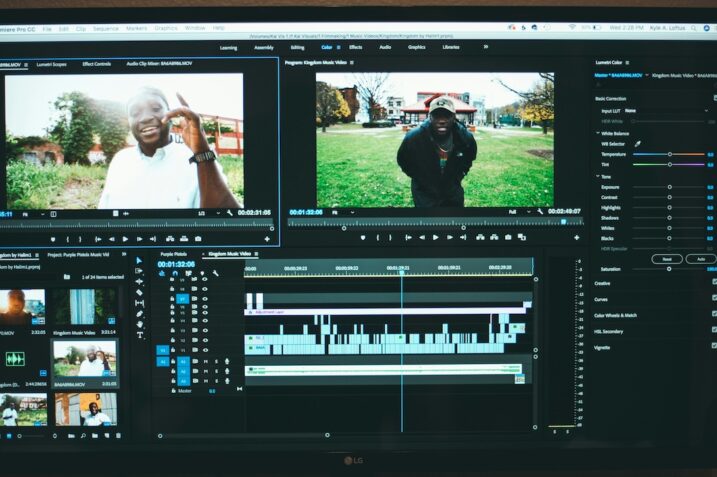Expand the HSL Secondary section
Image resolution: width=717 pixels, height=477 pixels.
(609, 331)
